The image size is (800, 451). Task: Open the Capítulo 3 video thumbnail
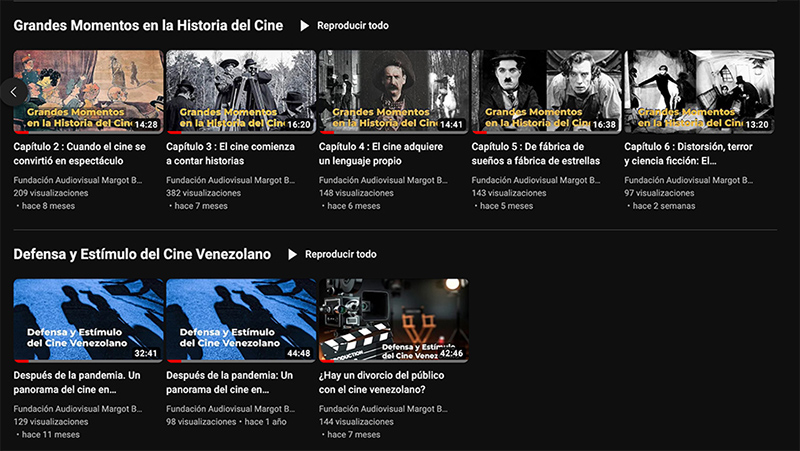[x=241, y=92]
